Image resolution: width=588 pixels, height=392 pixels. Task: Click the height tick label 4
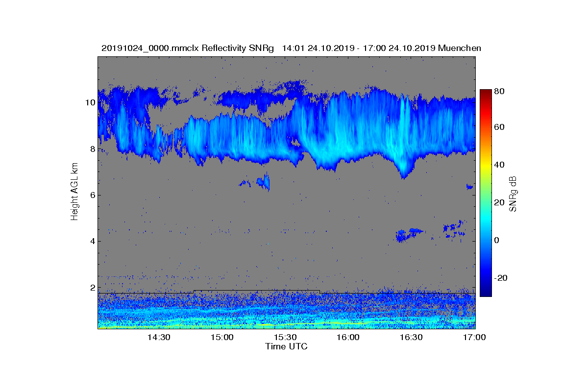[92, 241]
